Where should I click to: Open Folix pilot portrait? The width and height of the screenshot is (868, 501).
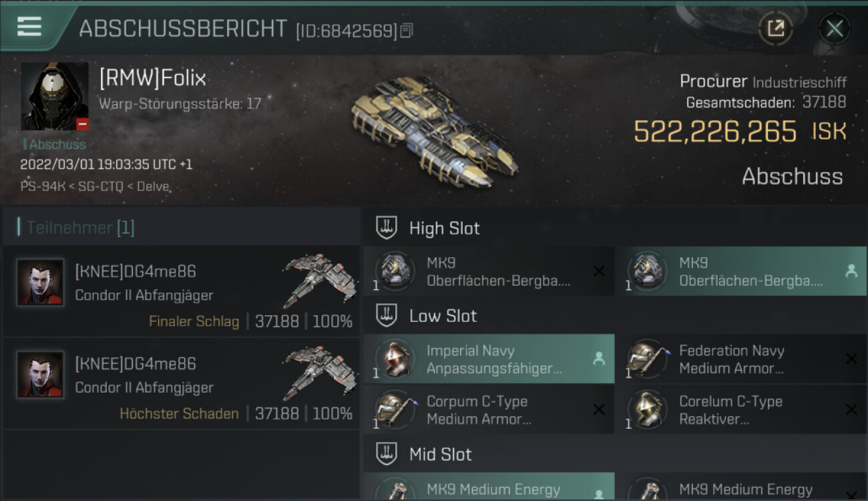coord(55,97)
